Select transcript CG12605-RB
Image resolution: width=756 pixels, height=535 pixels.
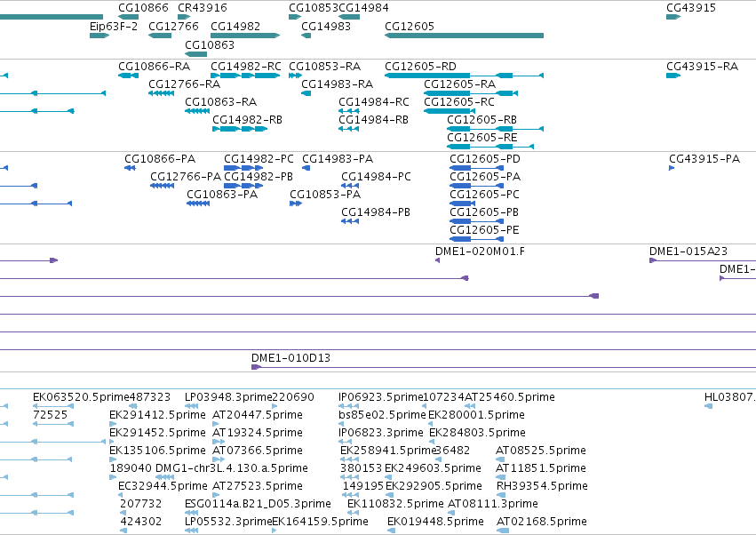(482, 120)
